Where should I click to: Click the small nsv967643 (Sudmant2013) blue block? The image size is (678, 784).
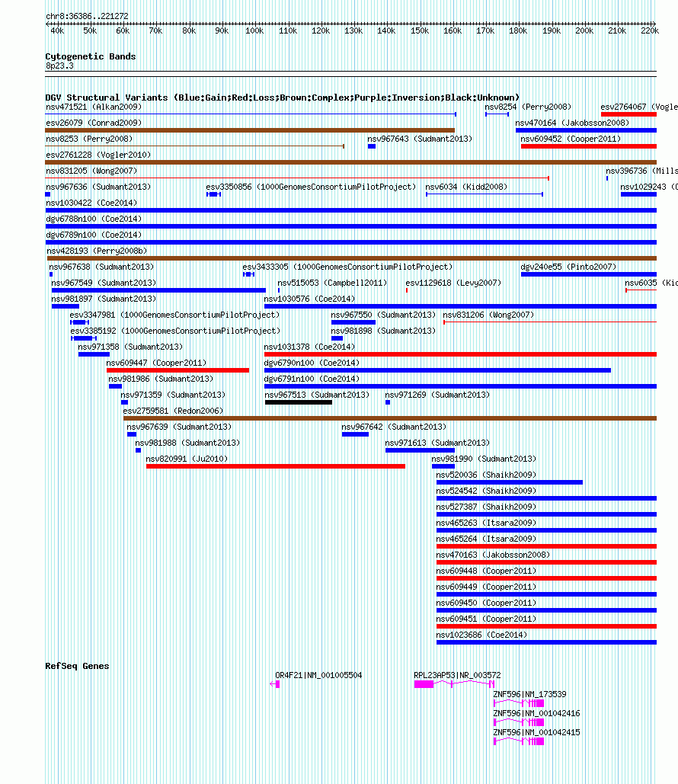click(372, 146)
